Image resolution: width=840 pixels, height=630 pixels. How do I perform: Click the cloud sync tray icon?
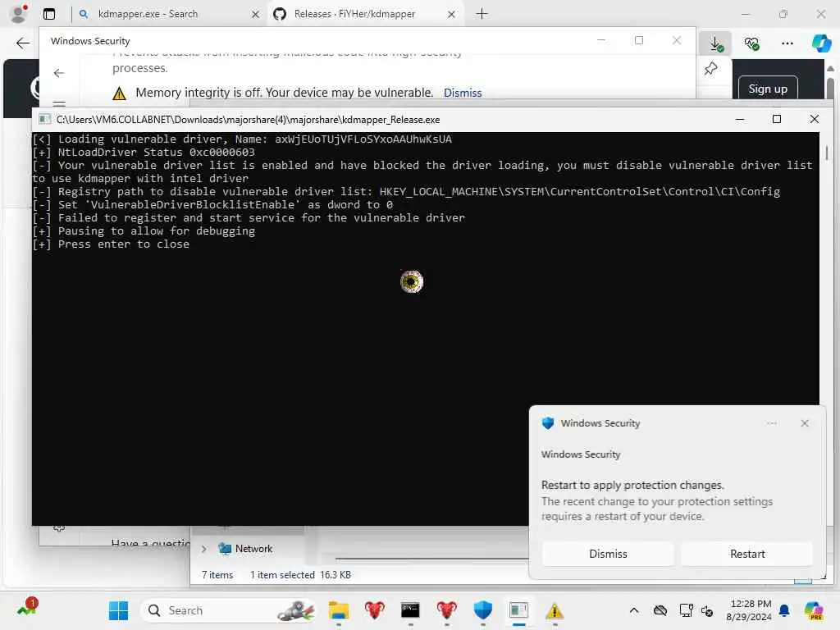660,610
